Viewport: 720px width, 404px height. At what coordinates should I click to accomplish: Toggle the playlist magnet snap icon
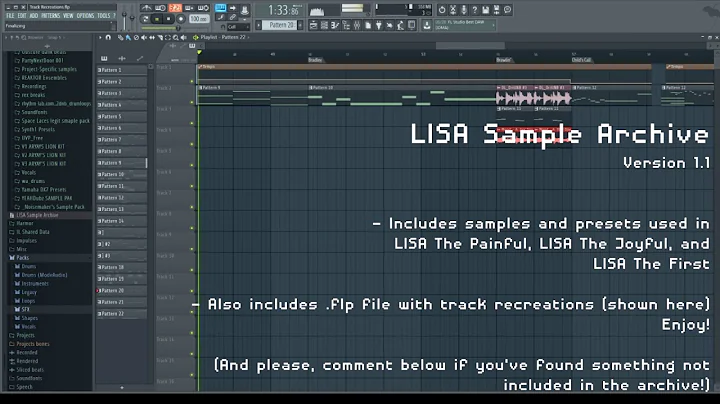(x=108, y=37)
